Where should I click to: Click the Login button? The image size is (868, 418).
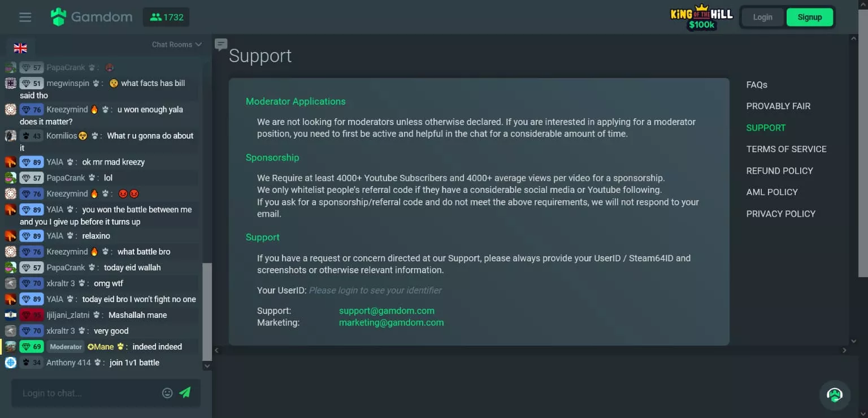[x=762, y=17]
